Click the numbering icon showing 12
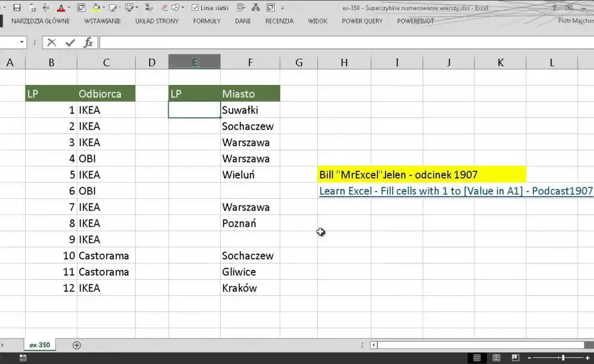 pyautogui.click(x=33, y=7)
